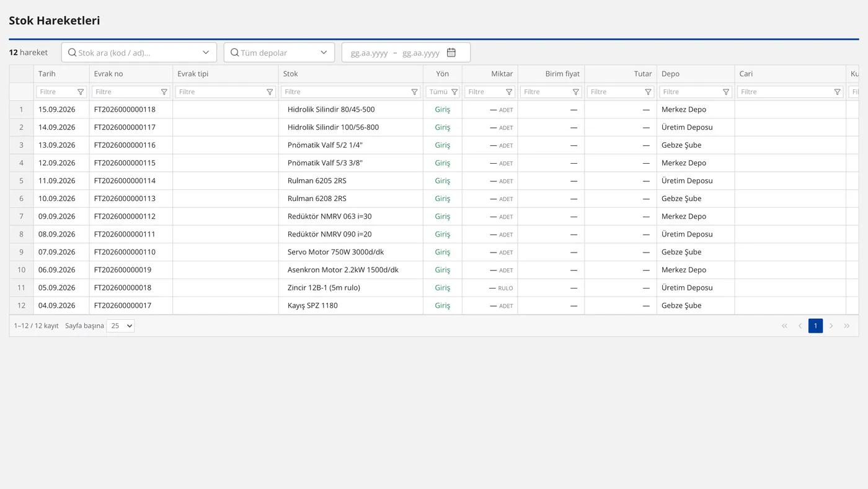Screen dimensions: 868x489
Task: Sort by the Tarih column header
Action: pyautogui.click(x=61, y=74)
